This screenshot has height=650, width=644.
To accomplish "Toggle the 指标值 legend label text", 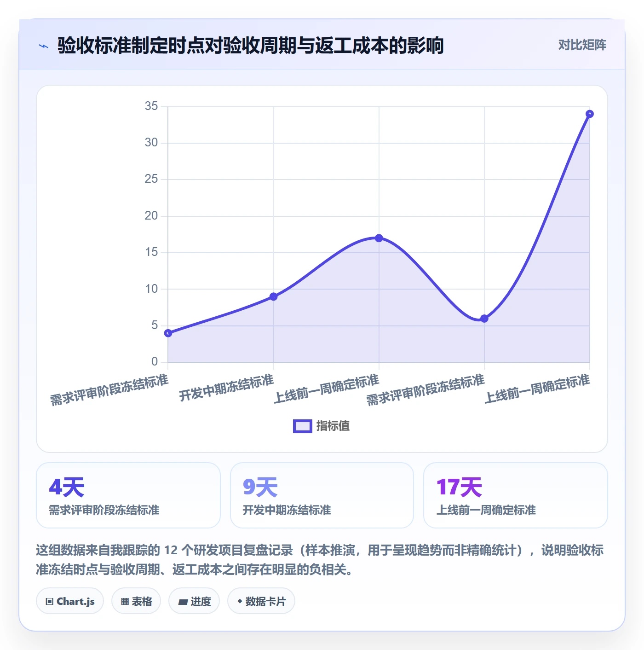I will 333,426.
